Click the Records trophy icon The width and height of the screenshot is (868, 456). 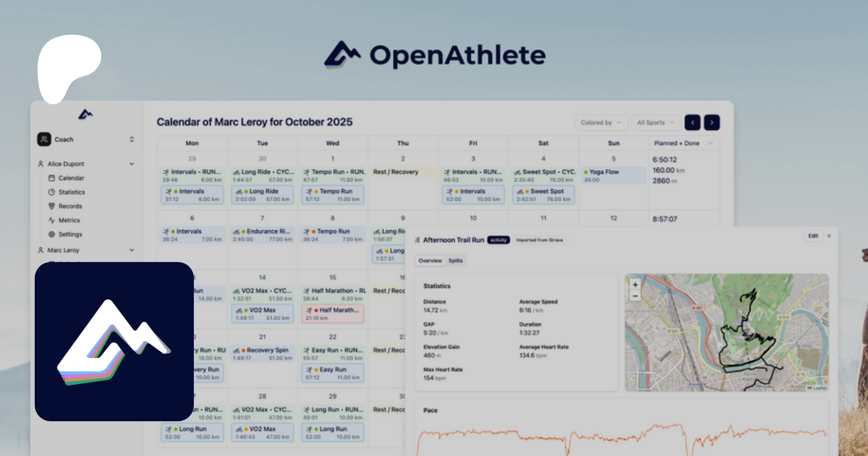[x=52, y=206]
